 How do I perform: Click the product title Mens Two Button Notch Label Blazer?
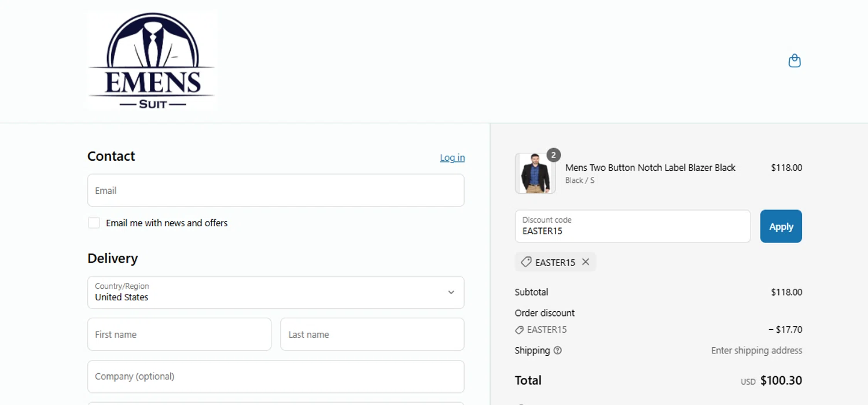[x=650, y=167]
